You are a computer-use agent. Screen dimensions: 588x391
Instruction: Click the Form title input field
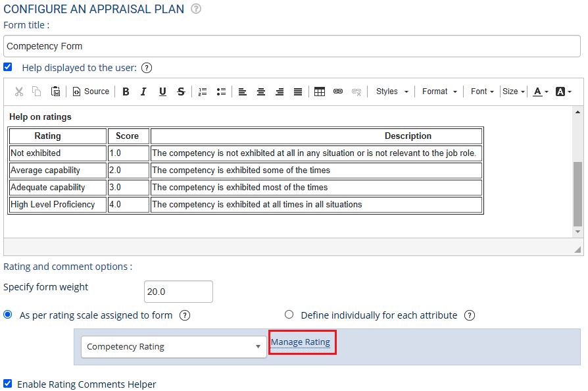(x=292, y=47)
